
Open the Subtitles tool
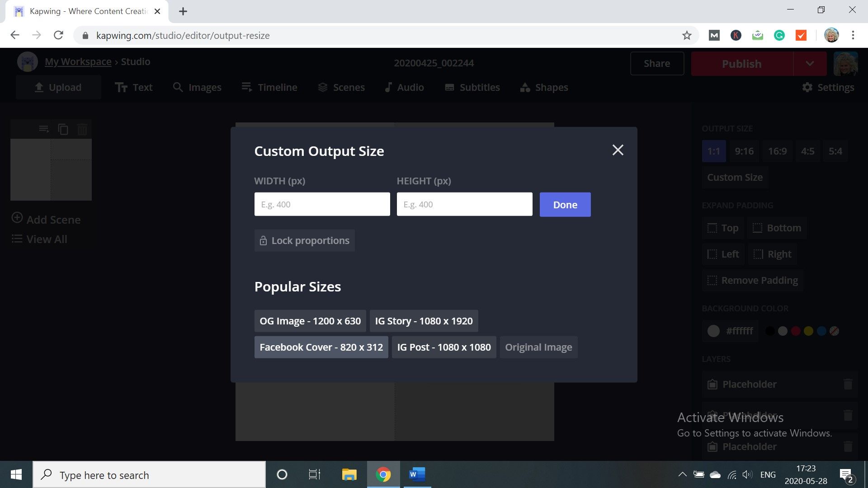pos(472,87)
